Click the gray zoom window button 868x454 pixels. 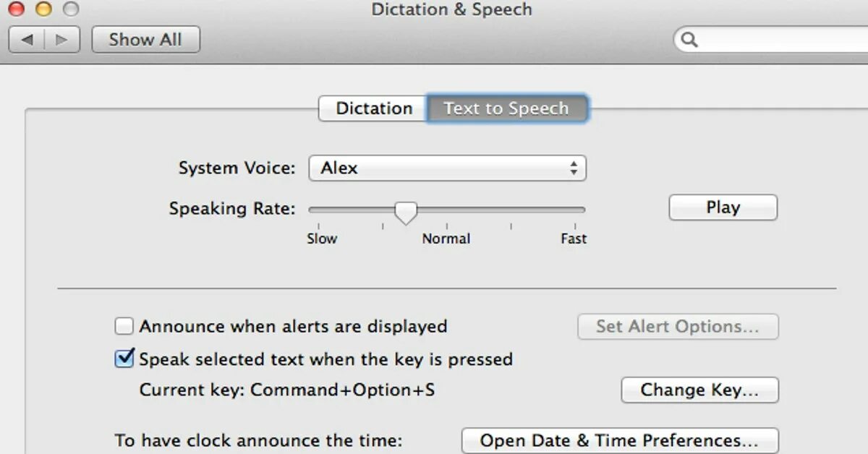point(70,9)
